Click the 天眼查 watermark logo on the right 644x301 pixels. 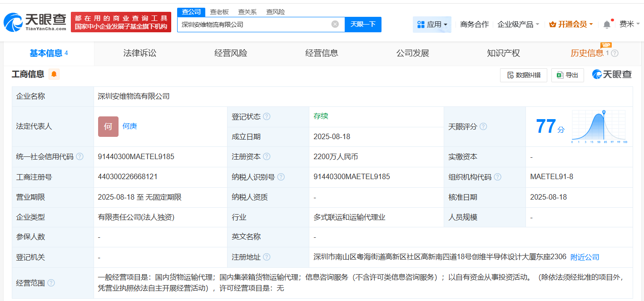(611, 74)
